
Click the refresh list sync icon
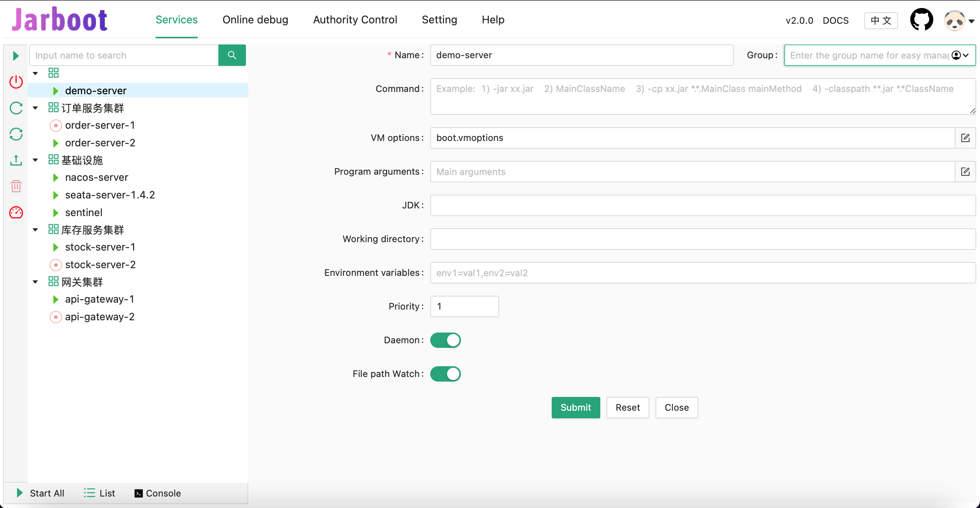(x=16, y=134)
